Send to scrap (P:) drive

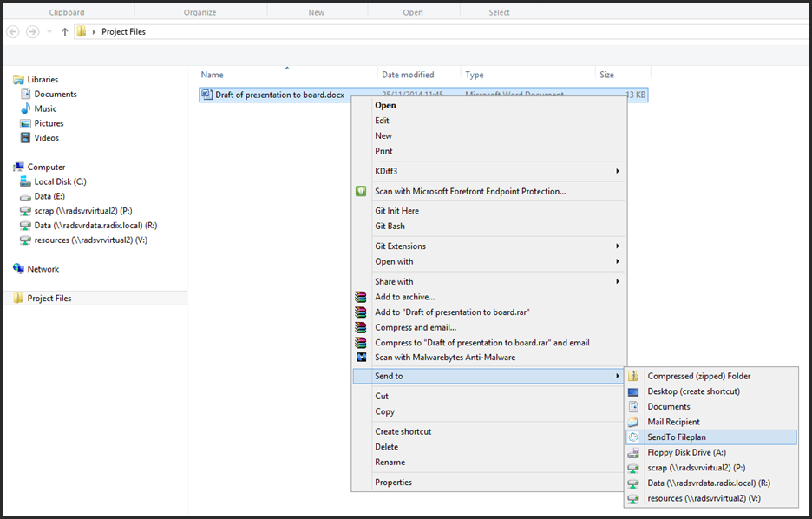711,468
